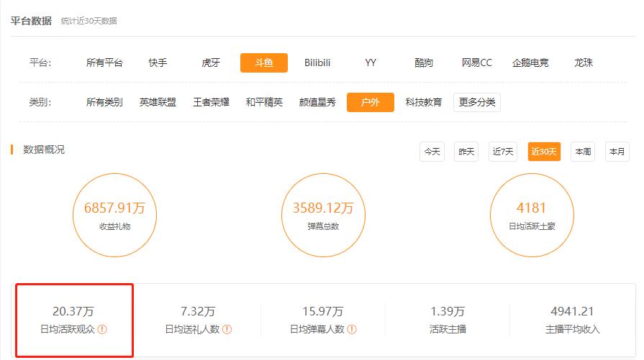Filter by 王者荣耀 category
The image size is (644, 360).
tap(211, 103)
